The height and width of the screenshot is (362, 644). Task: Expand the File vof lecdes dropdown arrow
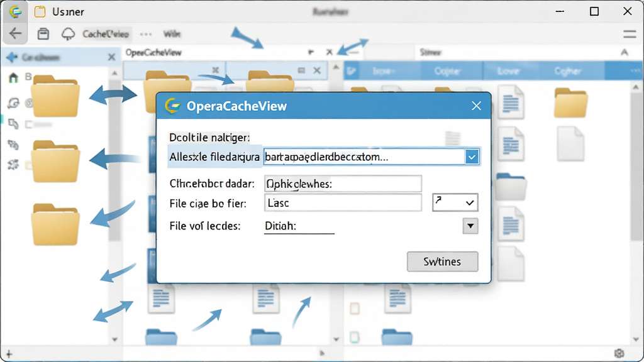(470, 226)
